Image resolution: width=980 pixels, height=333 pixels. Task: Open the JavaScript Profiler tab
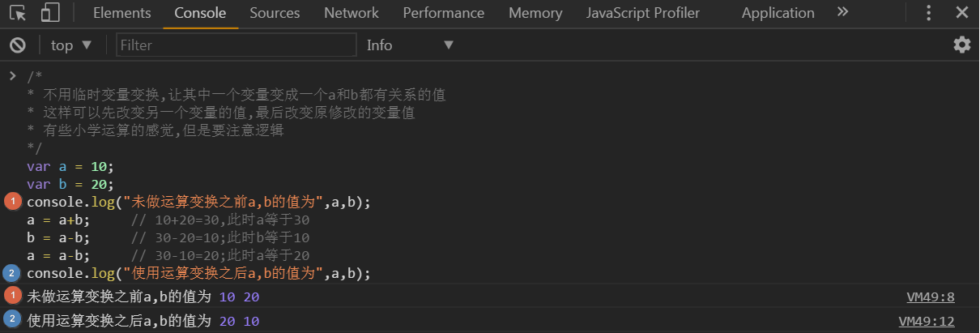point(642,13)
